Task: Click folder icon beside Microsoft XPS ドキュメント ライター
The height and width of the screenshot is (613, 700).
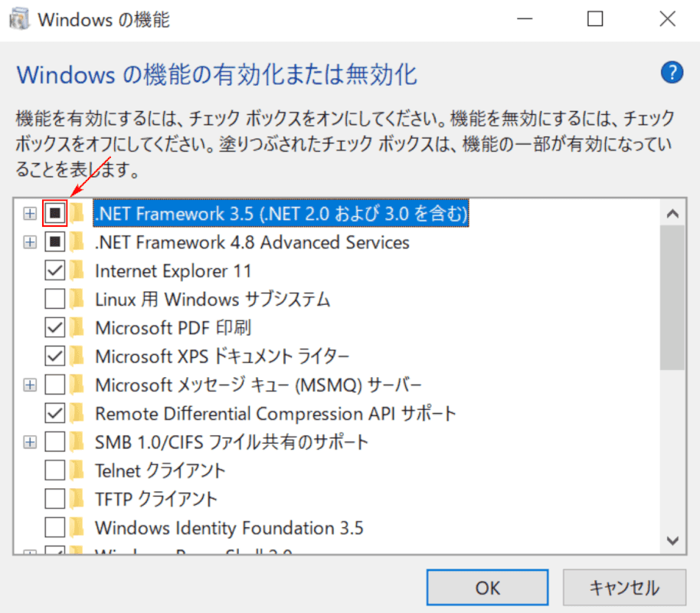Action: tap(77, 356)
